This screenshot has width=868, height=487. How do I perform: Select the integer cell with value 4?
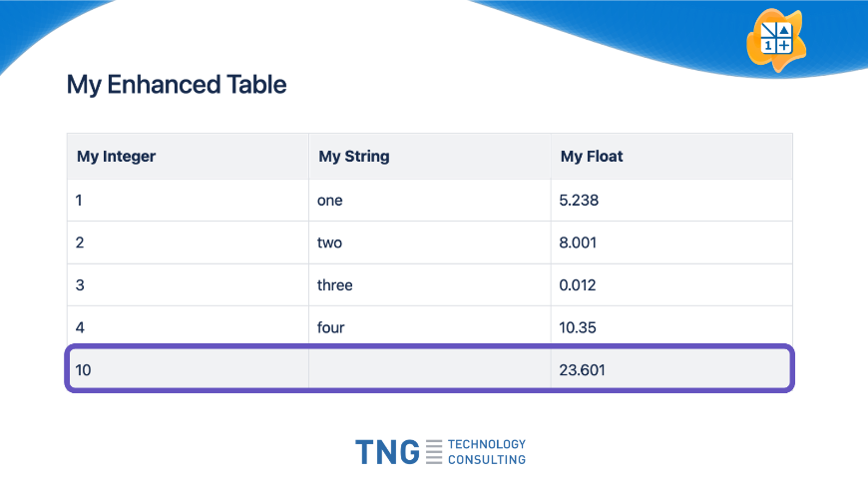point(80,327)
